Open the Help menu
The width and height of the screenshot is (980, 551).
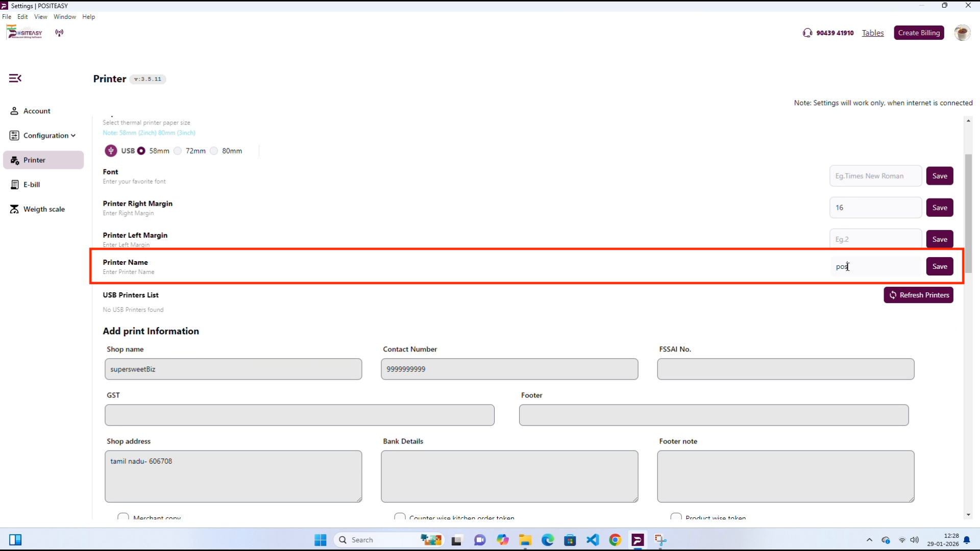click(88, 17)
